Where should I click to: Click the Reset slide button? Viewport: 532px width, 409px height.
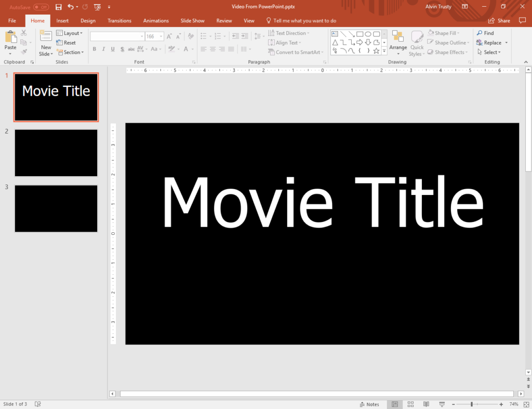pyautogui.click(x=66, y=43)
